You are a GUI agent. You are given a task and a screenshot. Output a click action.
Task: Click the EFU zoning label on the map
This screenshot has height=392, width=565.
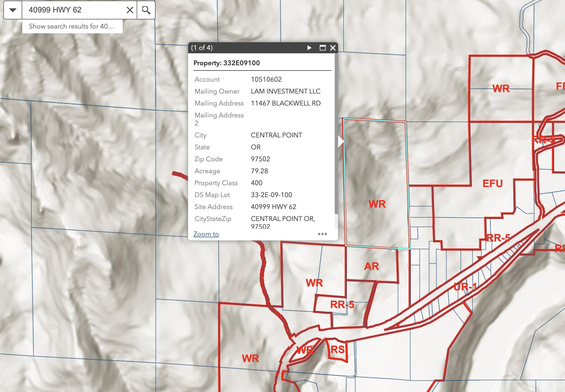(492, 184)
